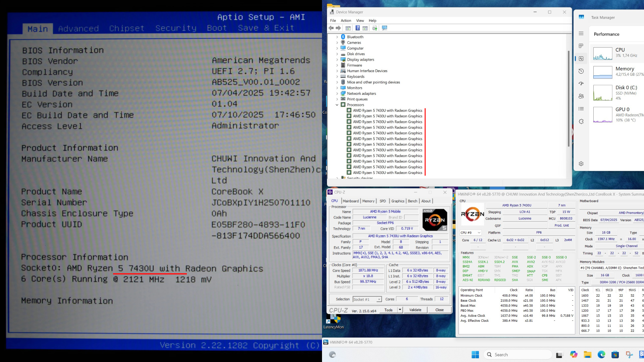Screen dimensions: 644x362
Task: Click Task Manager Startup apps icon
Action: tap(581, 83)
